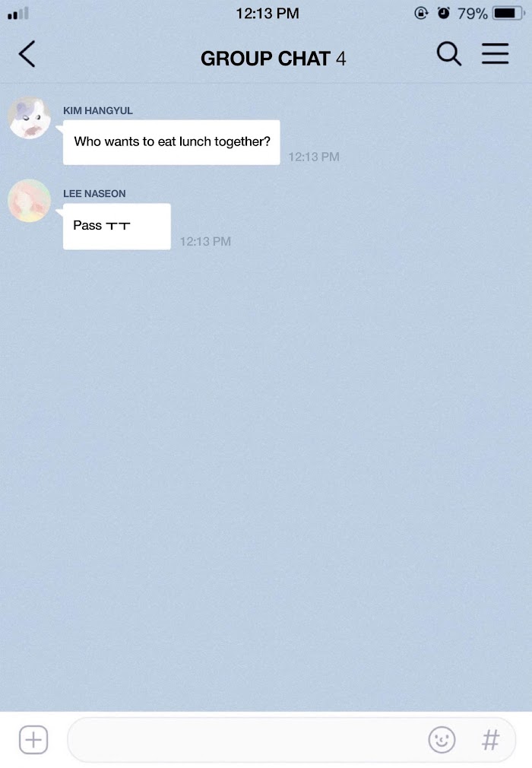Select the 'Who wants to eat lunch together?' message
532x768 pixels.
(171, 142)
